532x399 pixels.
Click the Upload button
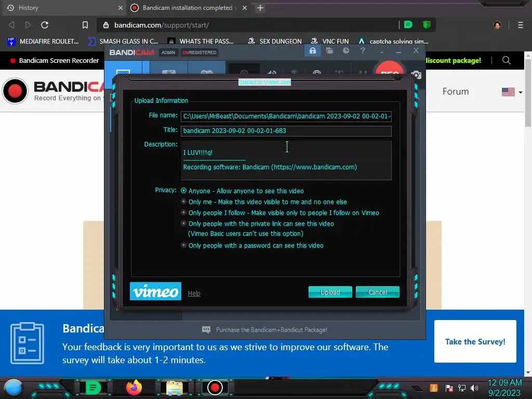pos(330,292)
